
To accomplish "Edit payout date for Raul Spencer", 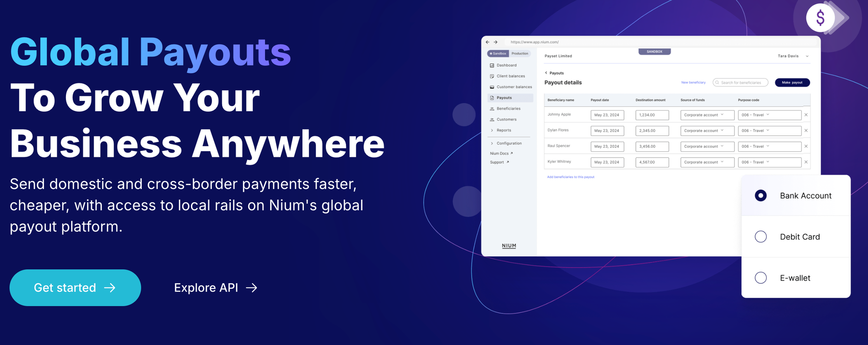I will 607,146.
